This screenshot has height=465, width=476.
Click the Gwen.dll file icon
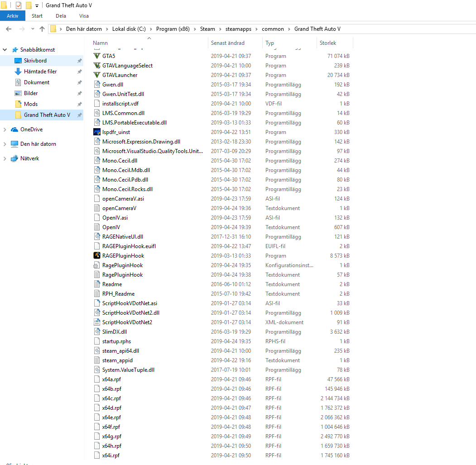click(97, 84)
